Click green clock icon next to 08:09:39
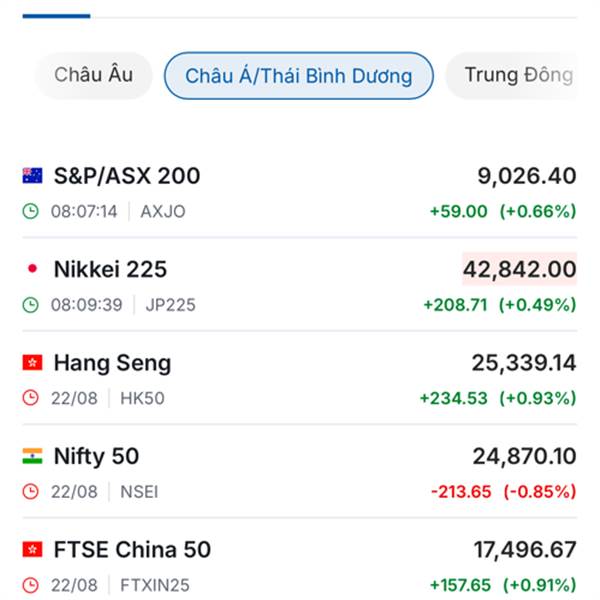 pos(31,305)
